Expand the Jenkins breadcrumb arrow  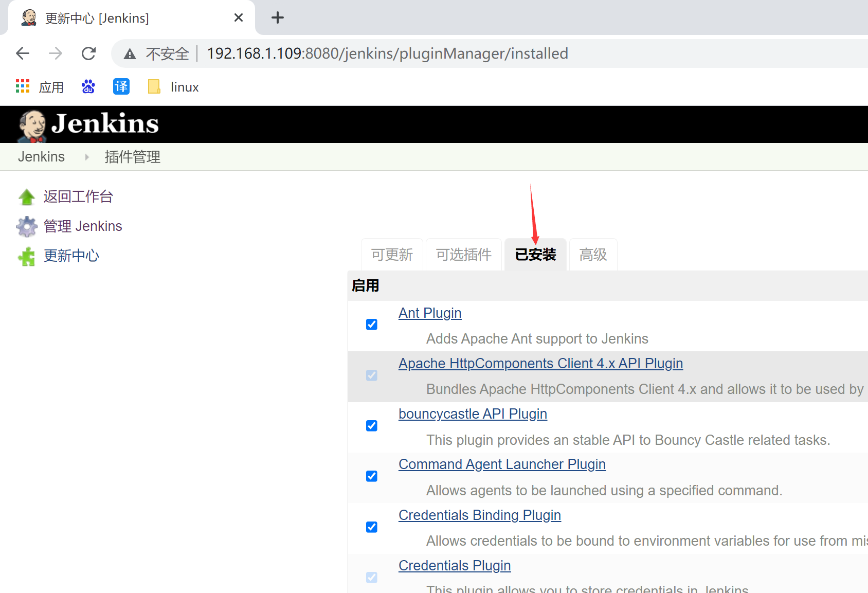(x=87, y=157)
